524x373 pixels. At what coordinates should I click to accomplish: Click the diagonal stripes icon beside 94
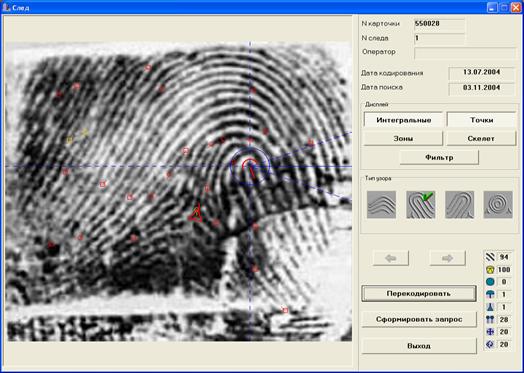[x=490, y=257]
